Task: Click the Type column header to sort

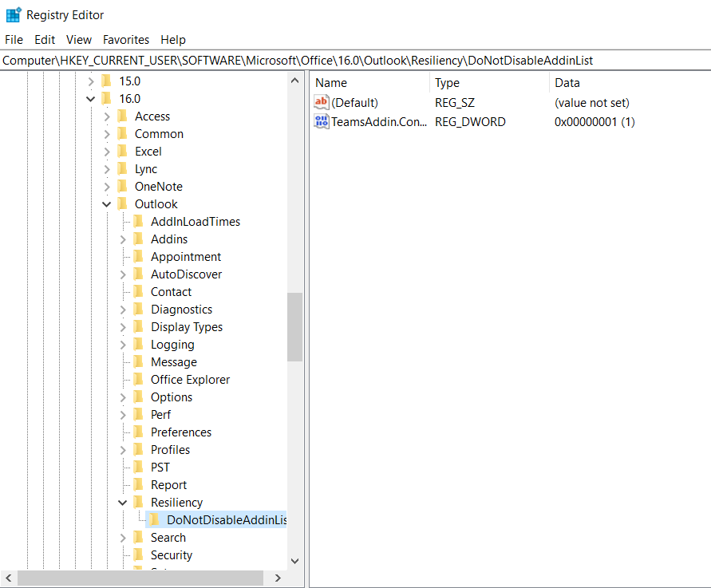Action: click(447, 82)
